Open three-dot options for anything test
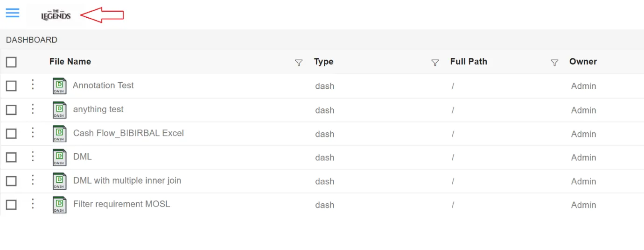Viewport: 644px width, 250px height. (33, 109)
